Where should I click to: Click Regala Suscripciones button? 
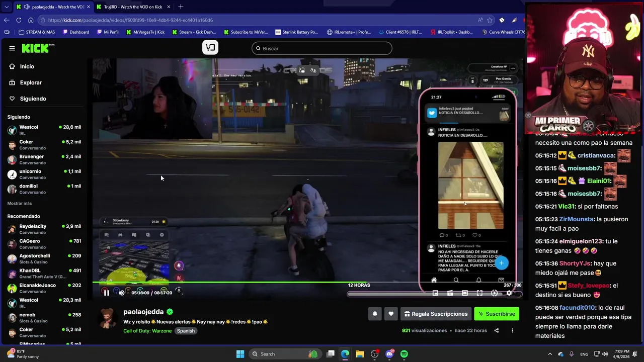coord(436,314)
